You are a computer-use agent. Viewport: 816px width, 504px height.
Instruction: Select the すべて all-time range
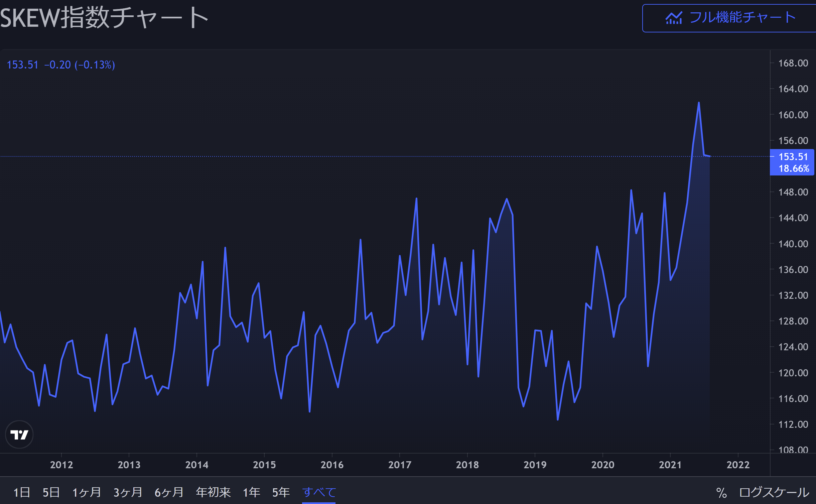(x=319, y=492)
